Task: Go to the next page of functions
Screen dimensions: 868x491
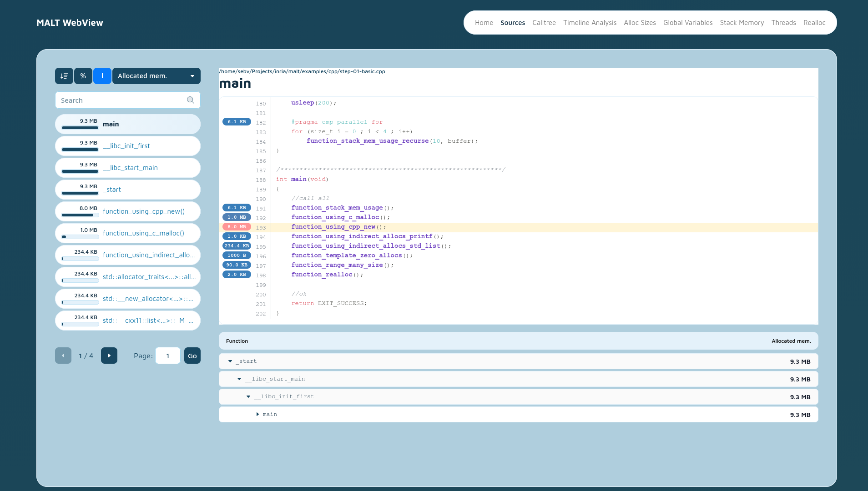Action: [109, 356]
